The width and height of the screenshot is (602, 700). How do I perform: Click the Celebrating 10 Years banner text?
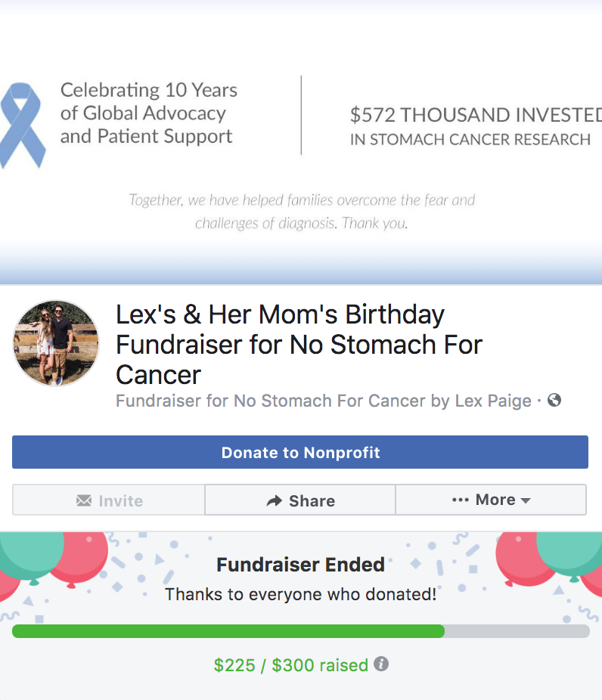tap(149, 113)
